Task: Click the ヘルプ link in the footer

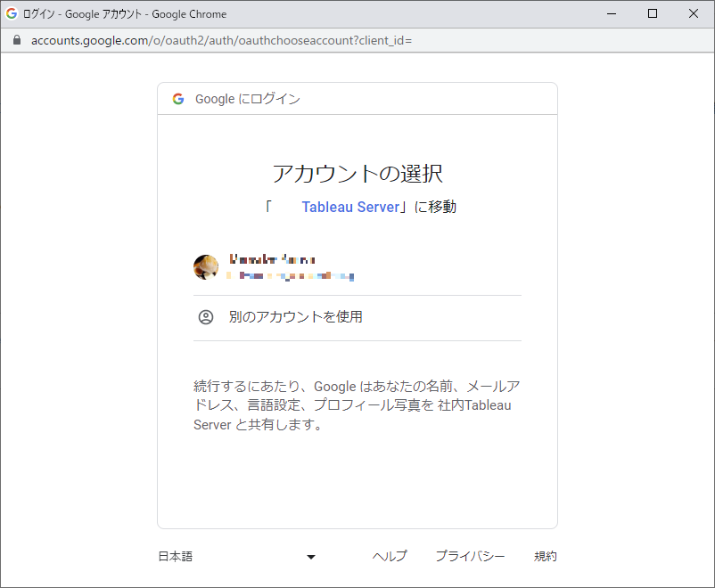Action: [390, 556]
